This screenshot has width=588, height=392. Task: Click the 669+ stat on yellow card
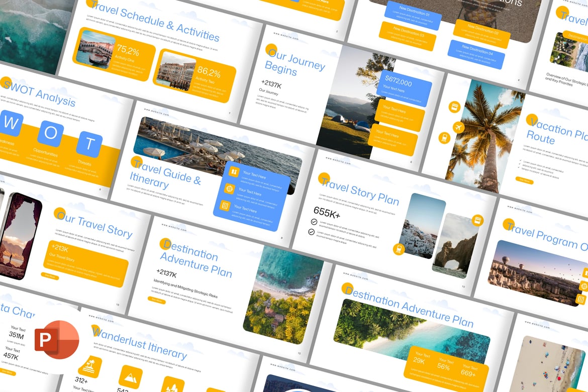click(x=468, y=373)
